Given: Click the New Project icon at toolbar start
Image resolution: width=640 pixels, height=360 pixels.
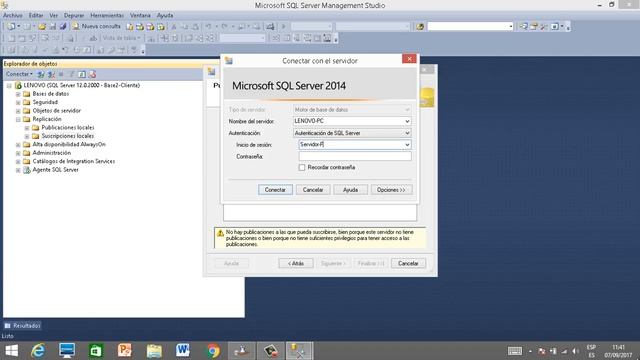Looking at the screenshot, I should click(11, 27).
